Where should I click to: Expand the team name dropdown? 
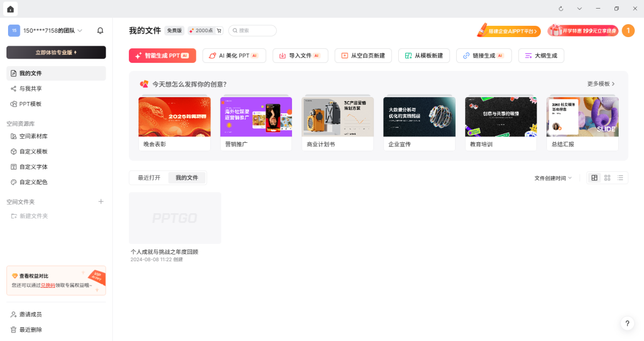pos(80,31)
